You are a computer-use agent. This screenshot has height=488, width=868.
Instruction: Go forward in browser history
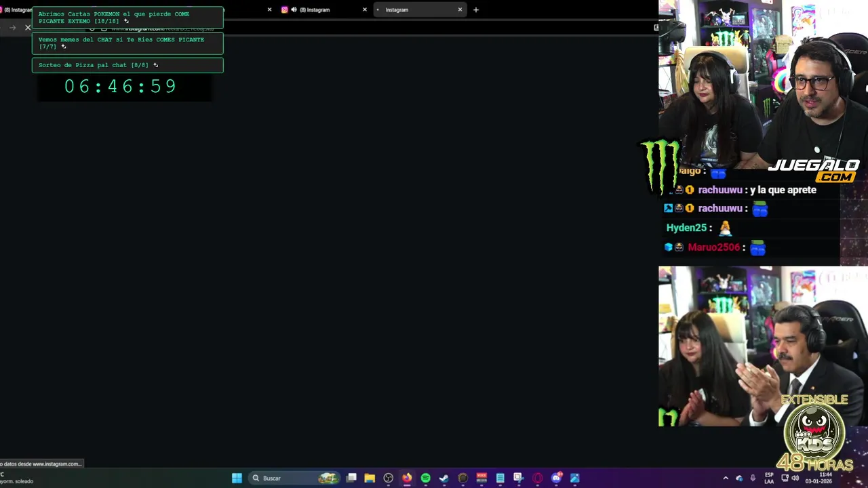pos(12,27)
